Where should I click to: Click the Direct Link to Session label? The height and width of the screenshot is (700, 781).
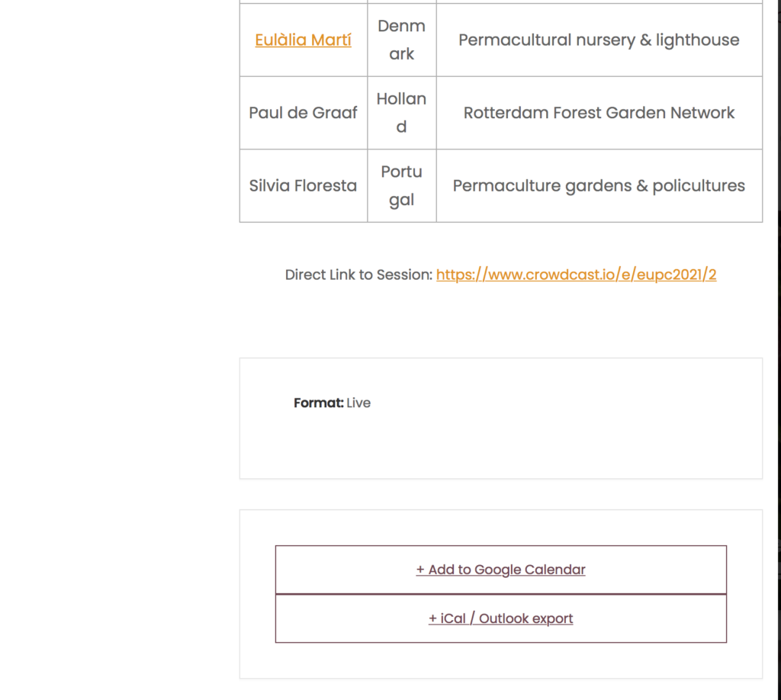click(x=358, y=275)
